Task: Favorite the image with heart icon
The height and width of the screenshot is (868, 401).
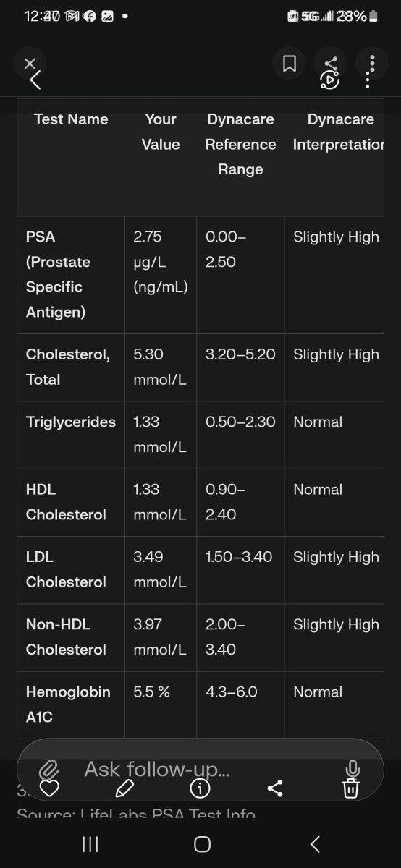Action: [x=48, y=788]
